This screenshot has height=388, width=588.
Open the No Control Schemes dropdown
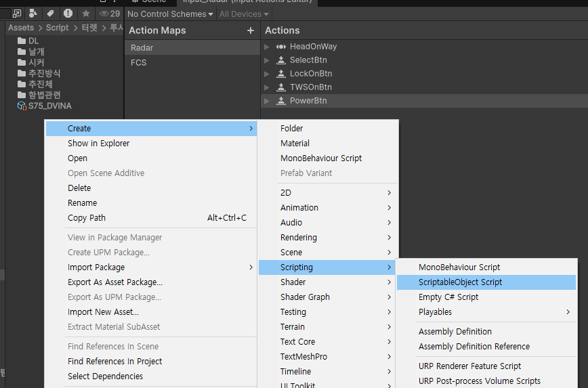(170, 14)
